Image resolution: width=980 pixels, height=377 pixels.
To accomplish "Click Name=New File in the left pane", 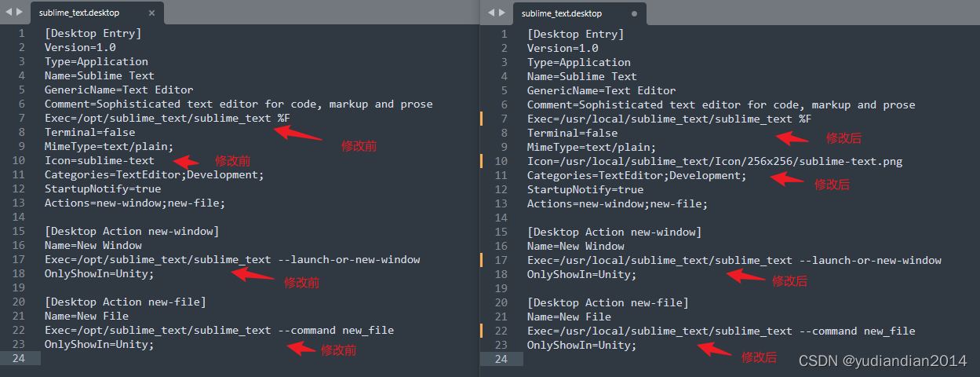I will coord(86,316).
